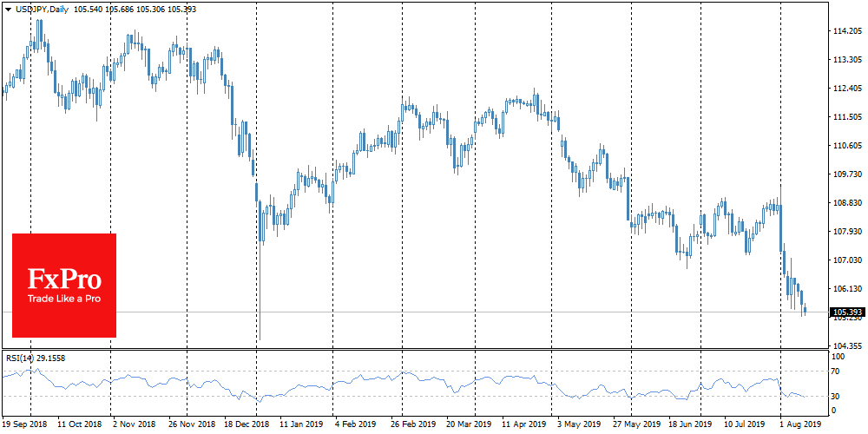Select the USDJPY,Daily symbol title
The height and width of the screenshot is (434, 868).
(x=43, y=7)
